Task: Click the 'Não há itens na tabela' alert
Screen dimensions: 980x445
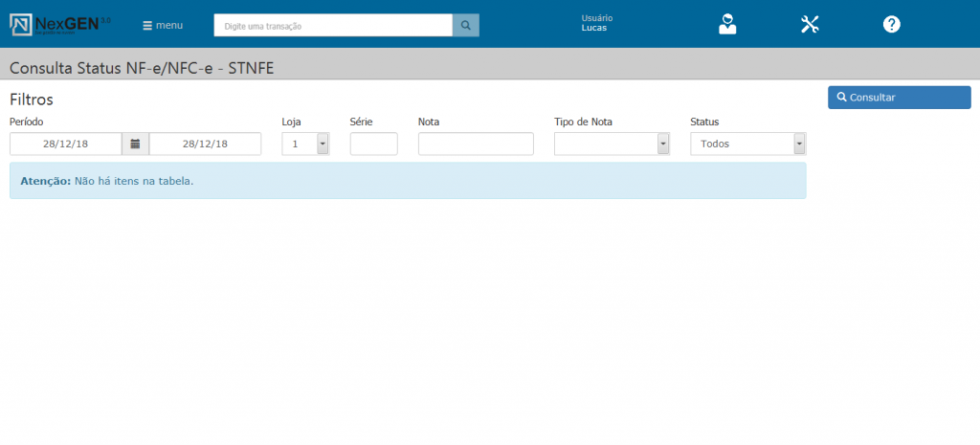Action: pos(407,181)
